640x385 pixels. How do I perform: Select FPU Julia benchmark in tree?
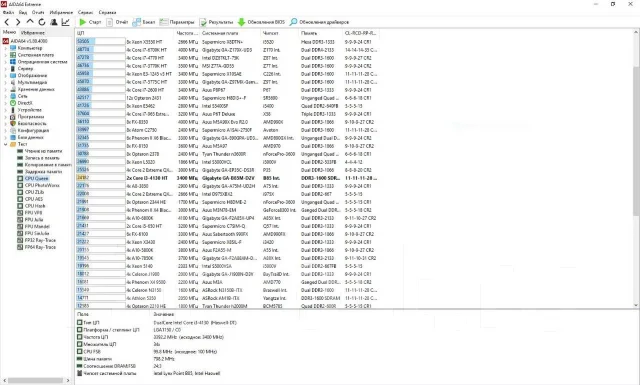click(34, 220)
